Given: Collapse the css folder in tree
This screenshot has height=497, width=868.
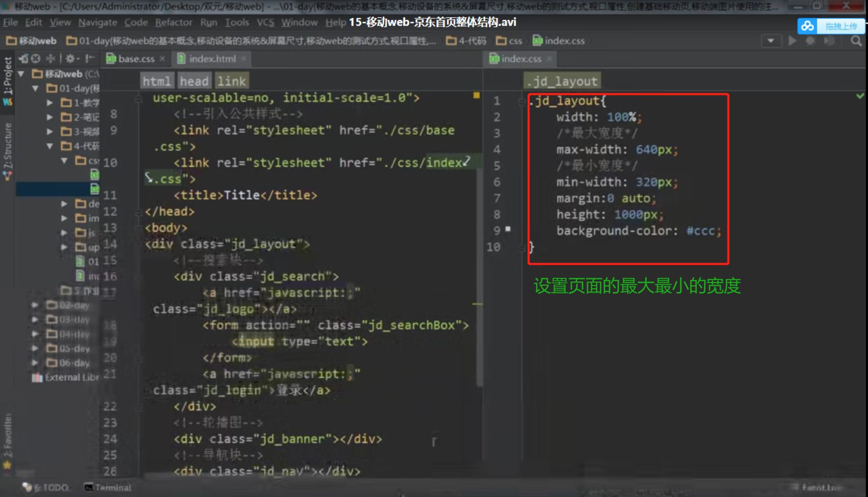Looking at the screenshot, I should click(64, 160).
